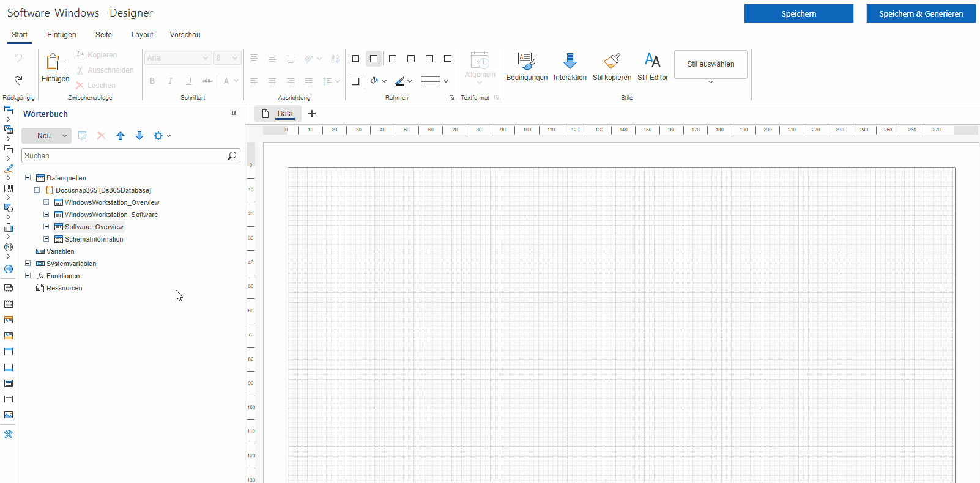Click the Redo arrow icon

click(18, 80)
